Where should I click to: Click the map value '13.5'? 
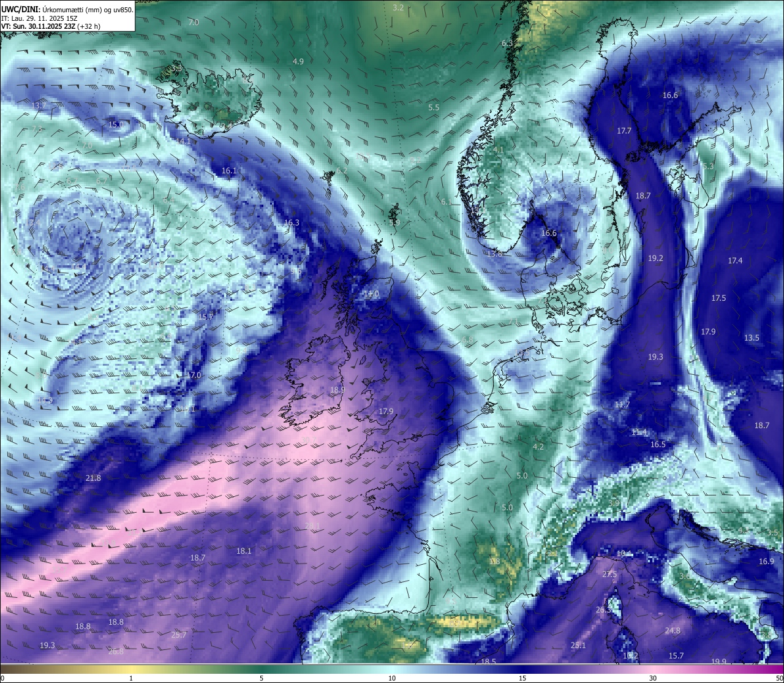[x=752, y=338]
